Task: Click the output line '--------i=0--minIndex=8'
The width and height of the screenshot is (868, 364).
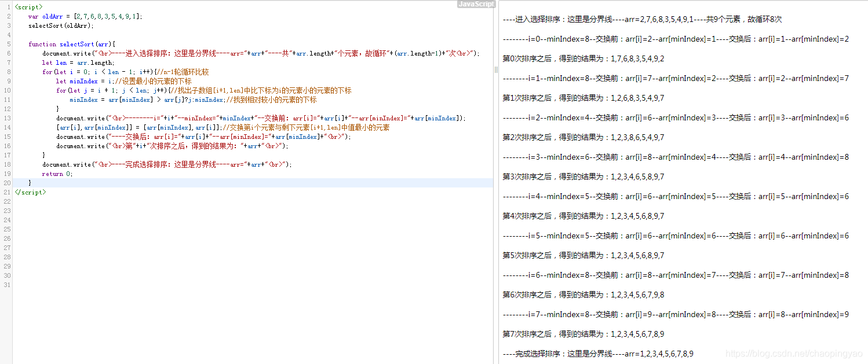Action: pos(676,39)
